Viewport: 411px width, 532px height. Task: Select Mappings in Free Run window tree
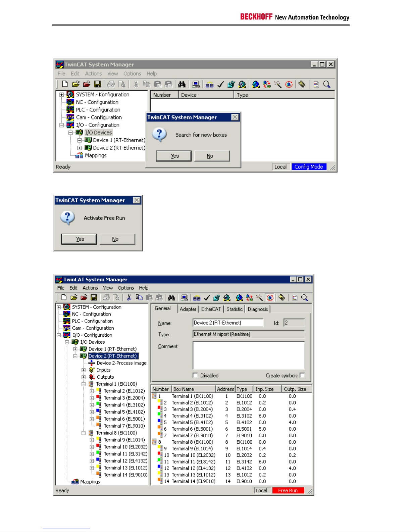[90, 482]
